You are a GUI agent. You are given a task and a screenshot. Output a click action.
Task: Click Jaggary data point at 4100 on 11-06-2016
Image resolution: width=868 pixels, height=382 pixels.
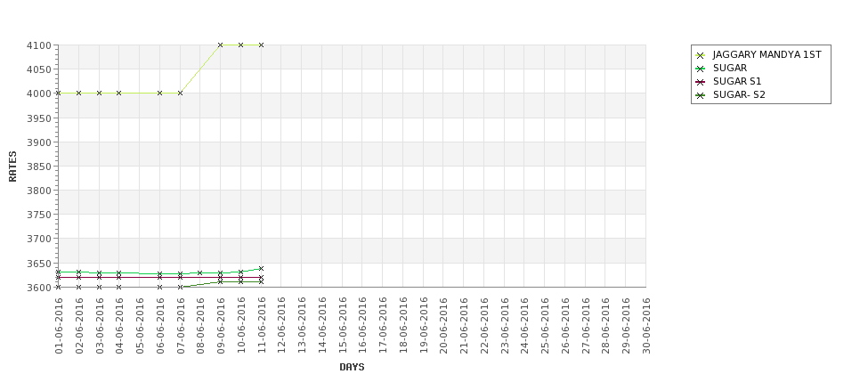tap(261, 45)
